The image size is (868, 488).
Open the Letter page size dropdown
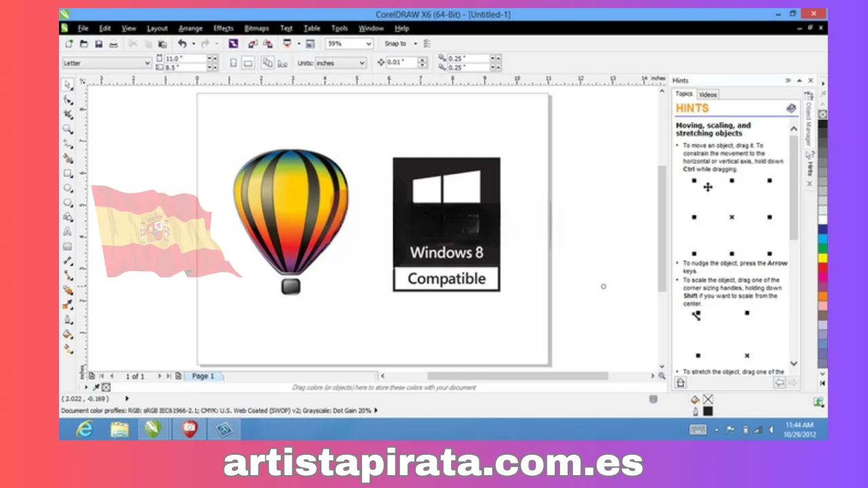click(x=106, y=63)
